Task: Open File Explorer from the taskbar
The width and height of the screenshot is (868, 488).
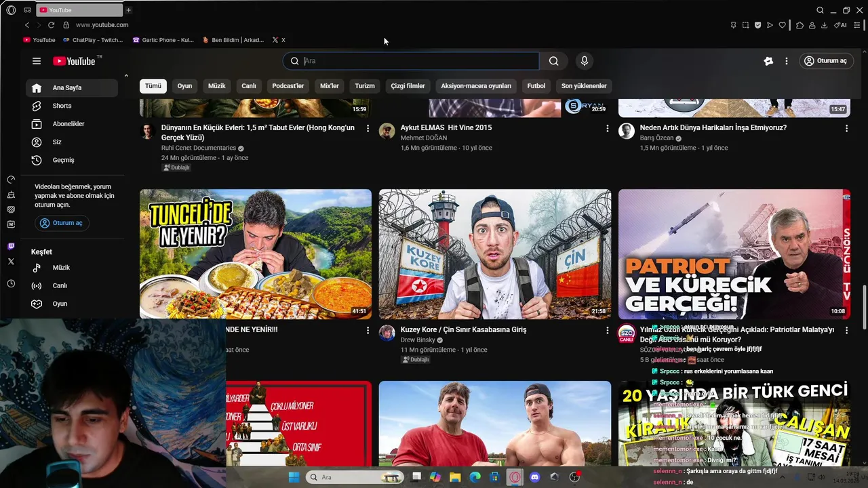Action: [455, 477]
